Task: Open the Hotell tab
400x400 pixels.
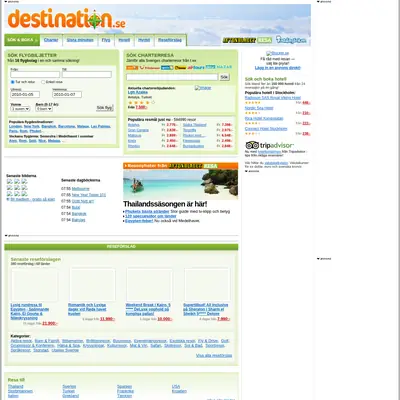Action: (124, 40)
